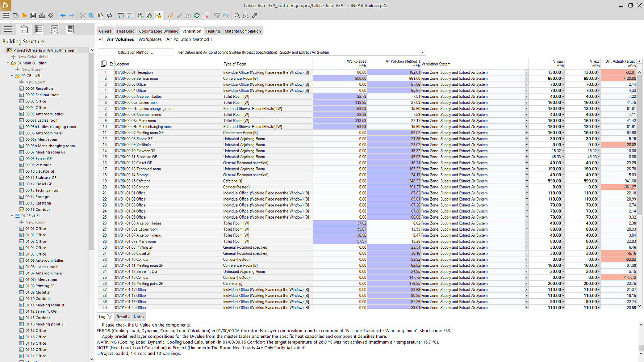Open the Material Compilation tab
Viewport: 644px width, 362px height.
coord(243,31)
